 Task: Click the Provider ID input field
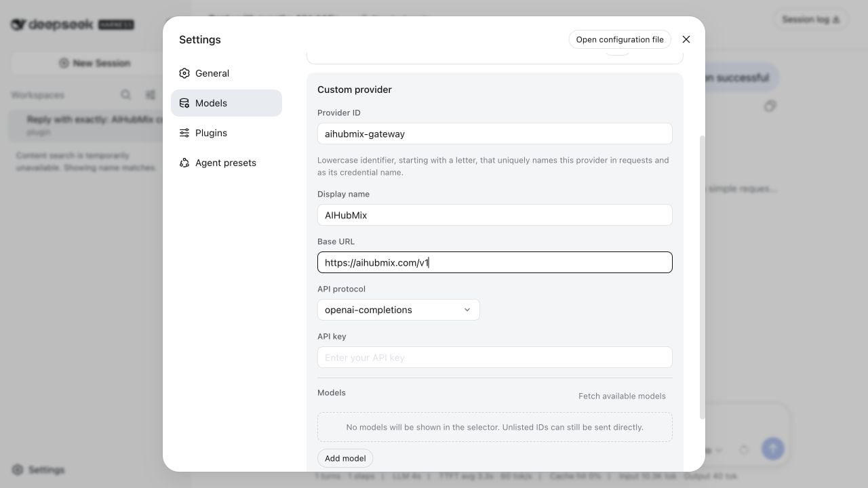click(x=495, y=134)
